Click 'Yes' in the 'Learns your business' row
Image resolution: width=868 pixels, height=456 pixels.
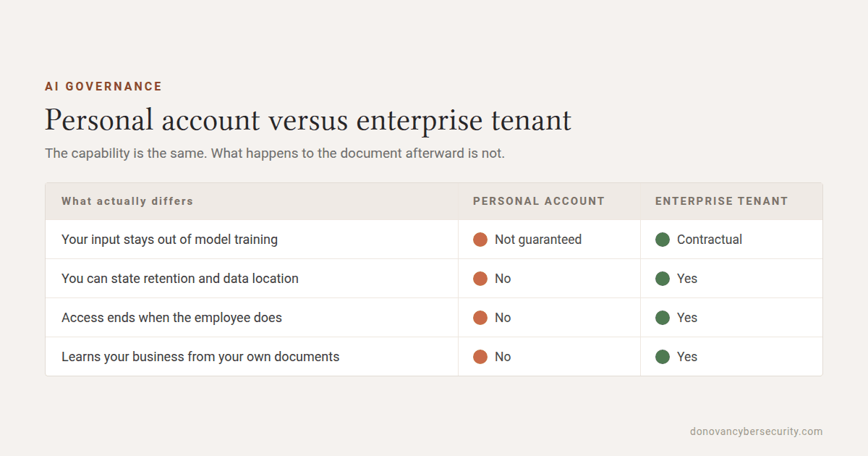pos(687,357)
